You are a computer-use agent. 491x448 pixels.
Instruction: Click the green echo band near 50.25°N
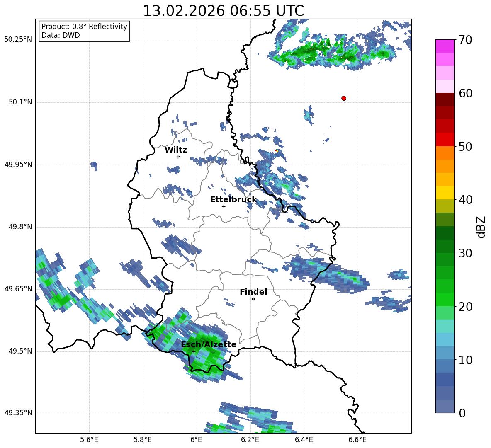(332, 53)
